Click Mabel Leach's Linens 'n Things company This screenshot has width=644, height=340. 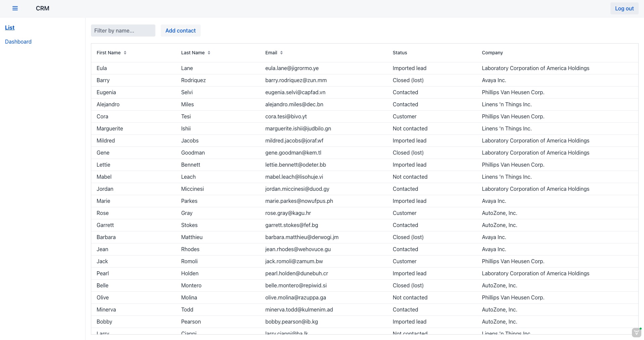(x=507, y=177)
